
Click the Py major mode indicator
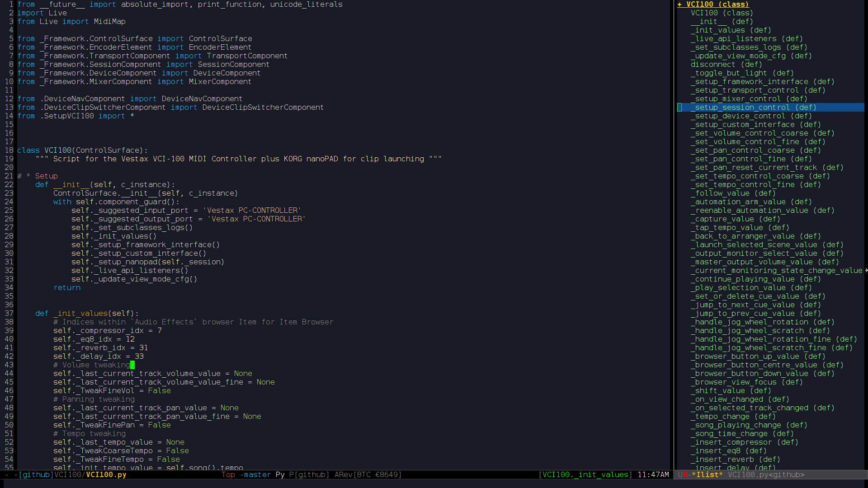(x=280, y=475)
